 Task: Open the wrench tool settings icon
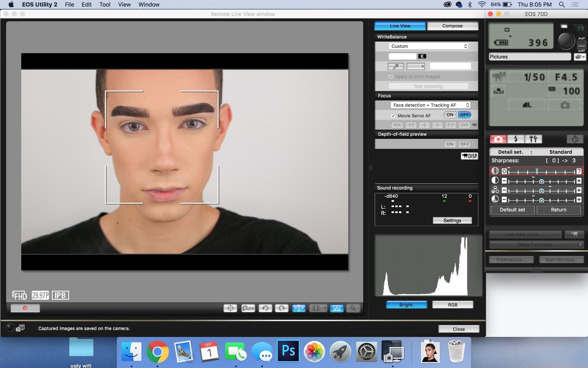[533, 139]
